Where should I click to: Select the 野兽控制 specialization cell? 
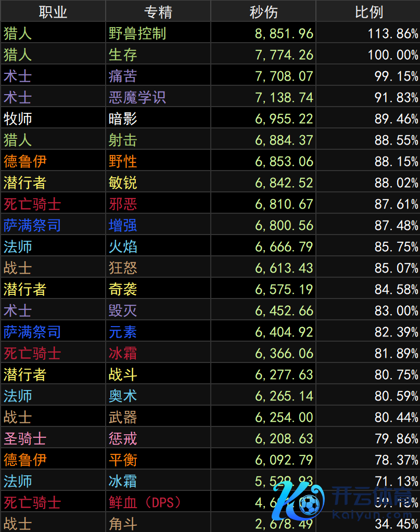point(137,33)
